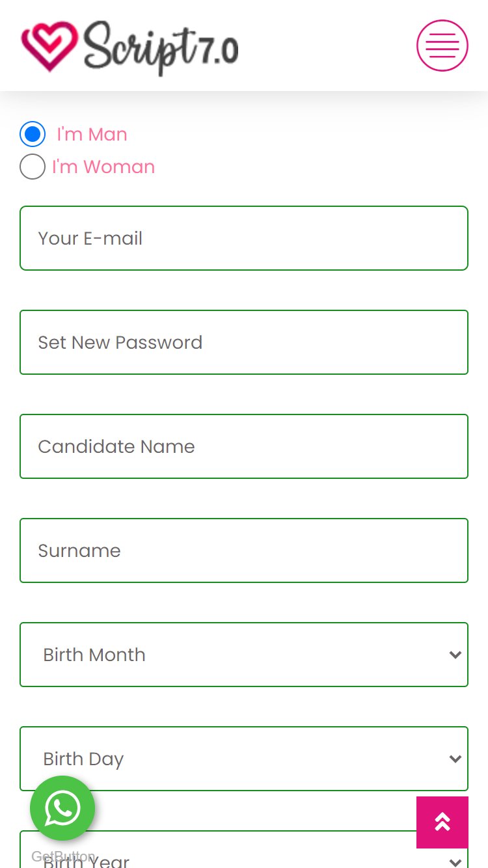Click the Birth Year chevron arrow
The width and height of the screenshot is (488, 868).
[x=455, y=861]
